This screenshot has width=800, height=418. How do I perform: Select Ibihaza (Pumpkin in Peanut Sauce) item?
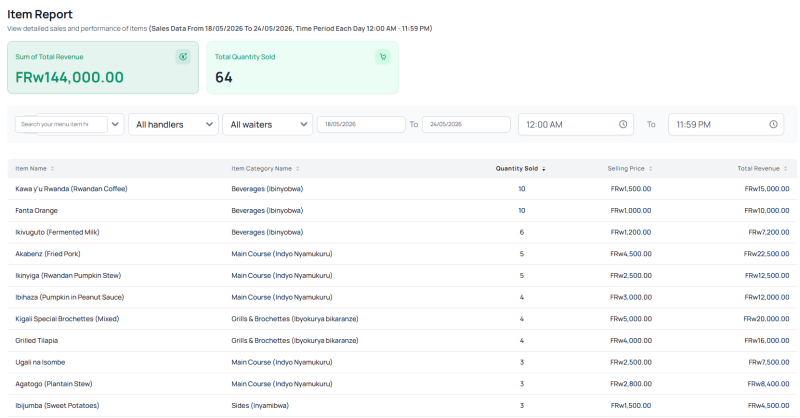70,297
